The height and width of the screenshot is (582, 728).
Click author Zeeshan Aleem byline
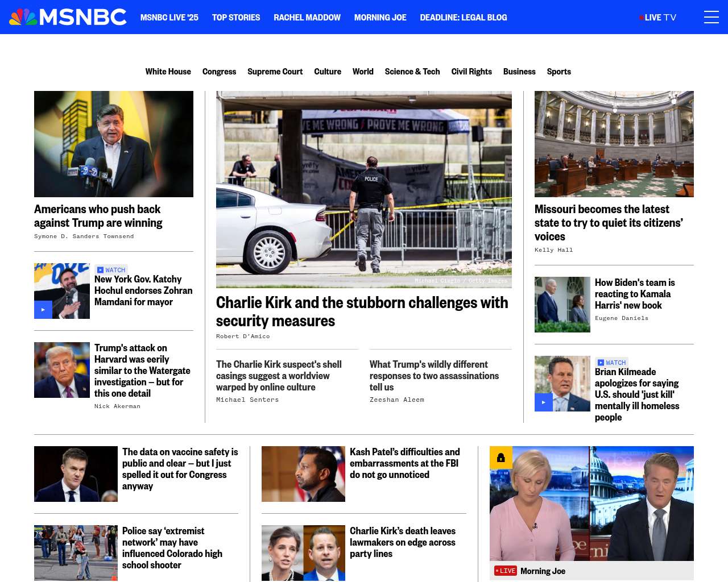click(x=397, y=400)
